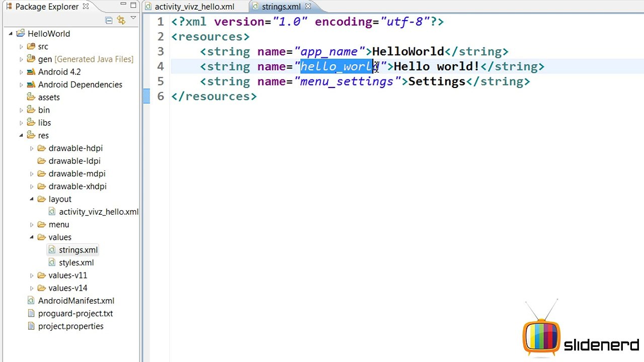Expand Android Dependencies node

coord(21,84)
